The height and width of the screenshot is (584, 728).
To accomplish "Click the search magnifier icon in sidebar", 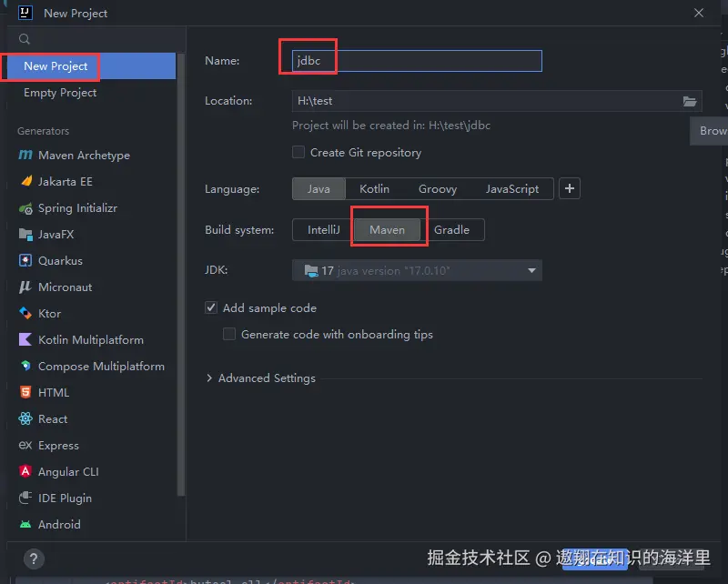I will (25, 39).
